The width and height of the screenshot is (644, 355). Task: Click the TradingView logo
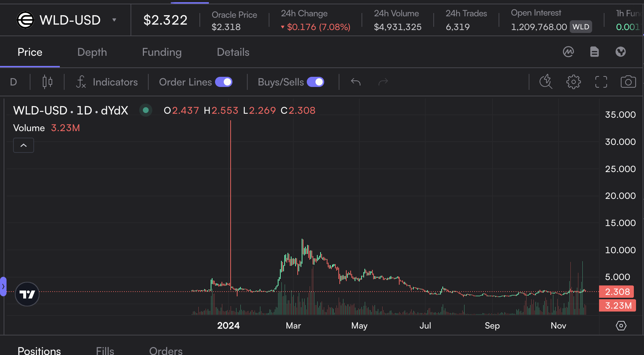(x=27, y=294)
